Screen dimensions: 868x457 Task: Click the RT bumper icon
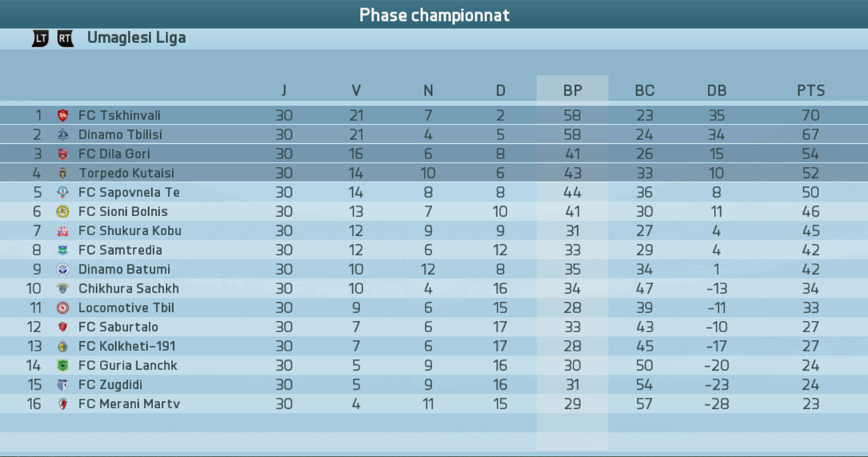(x=65, y=38)
